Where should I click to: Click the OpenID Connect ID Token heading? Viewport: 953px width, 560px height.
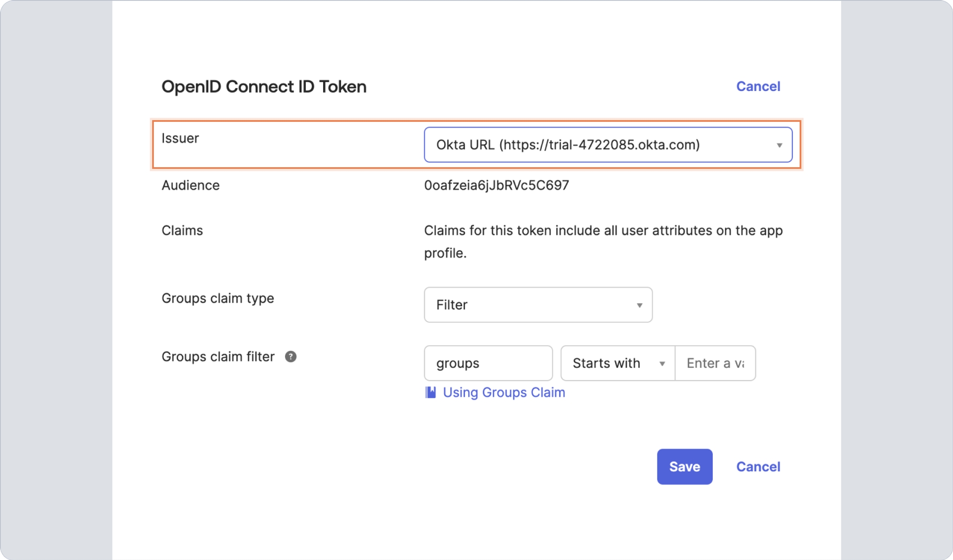point(264,87)
